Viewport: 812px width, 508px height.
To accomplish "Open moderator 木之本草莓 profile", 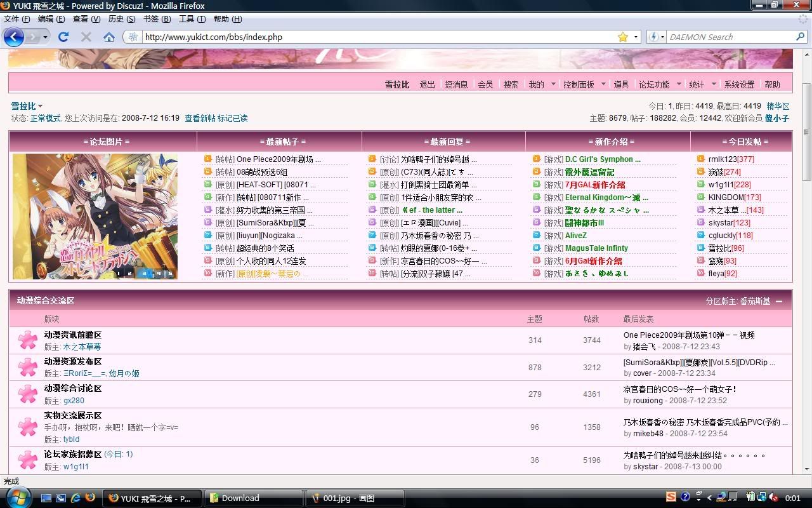I will coord(82,347).
